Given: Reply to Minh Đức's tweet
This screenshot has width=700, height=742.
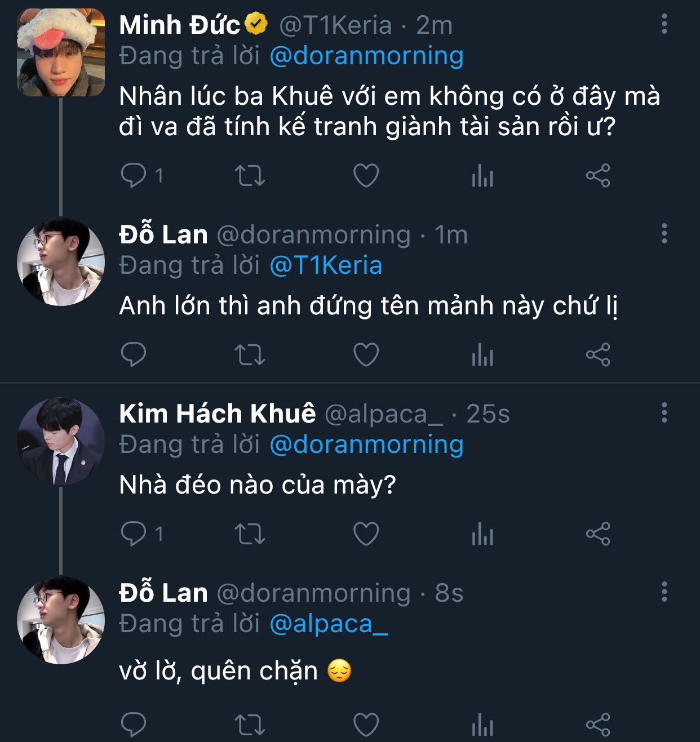Looking at the screenshot, I should click(134, 175).
